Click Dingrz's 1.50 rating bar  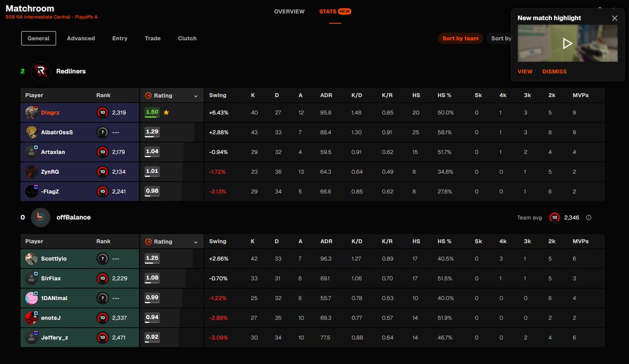pyautogui.click(x=152, y=113)
